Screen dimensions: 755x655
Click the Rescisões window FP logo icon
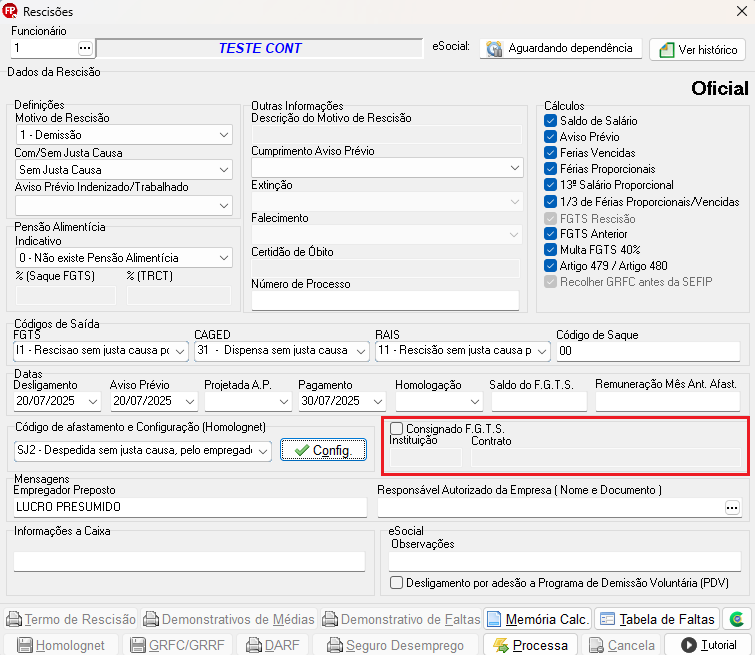(x=10, y=11)
